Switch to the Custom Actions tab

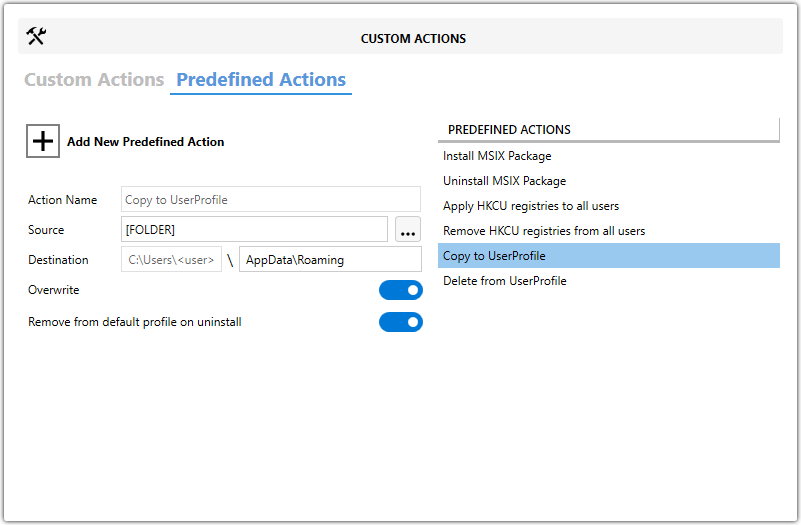pos(94,80)
